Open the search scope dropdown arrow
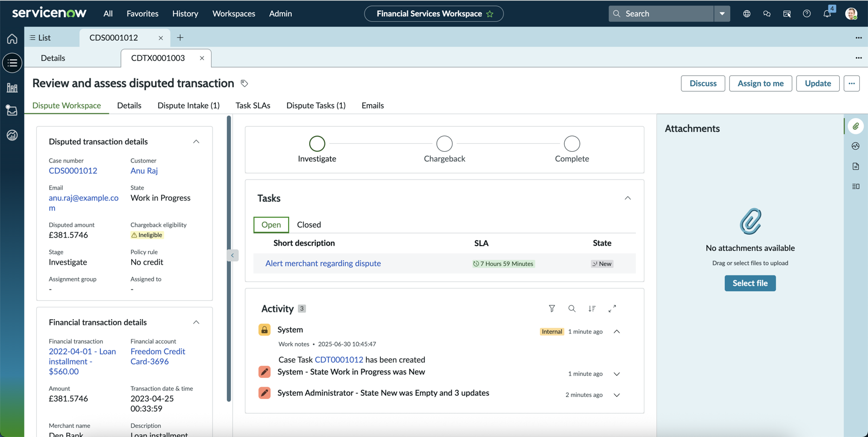 click(722, 14)
